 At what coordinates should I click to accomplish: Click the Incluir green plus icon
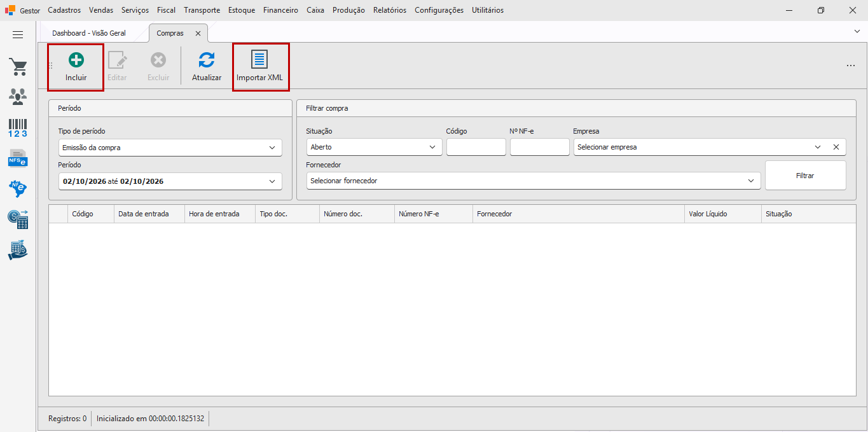pos(76,60)
